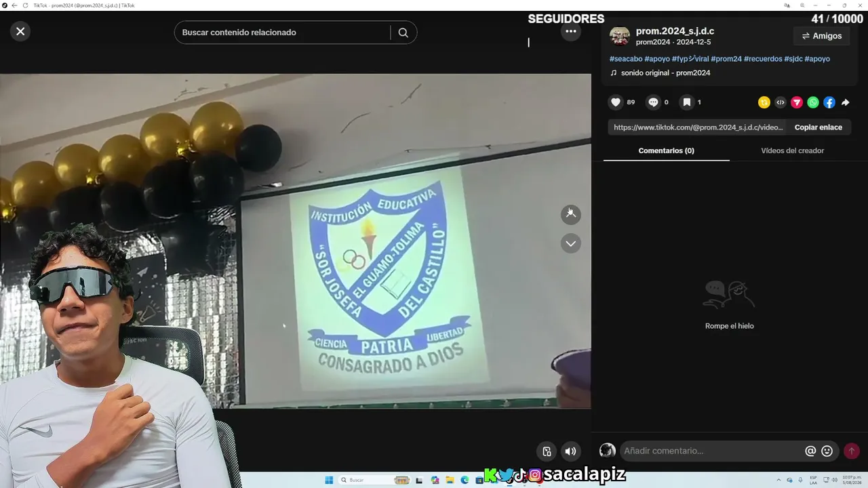The image size is (868, 488).
Task: Open comments via the speech bubble icon
Action: [x=653, y=102]
